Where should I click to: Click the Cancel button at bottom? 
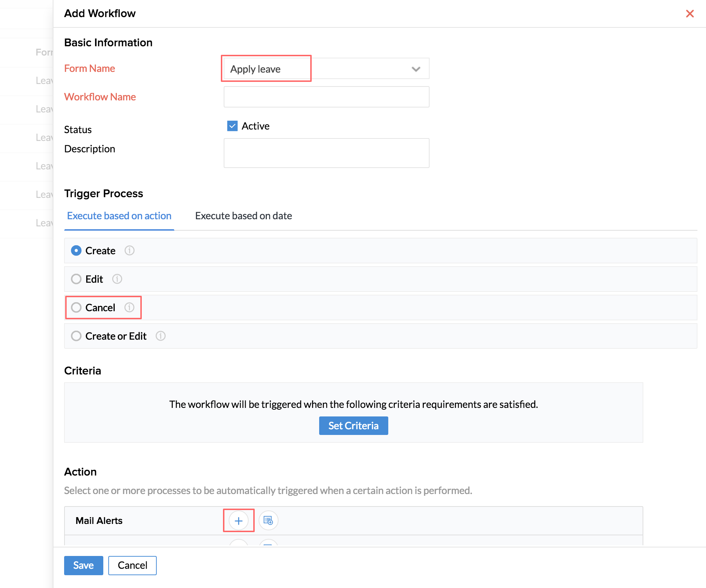132,565
